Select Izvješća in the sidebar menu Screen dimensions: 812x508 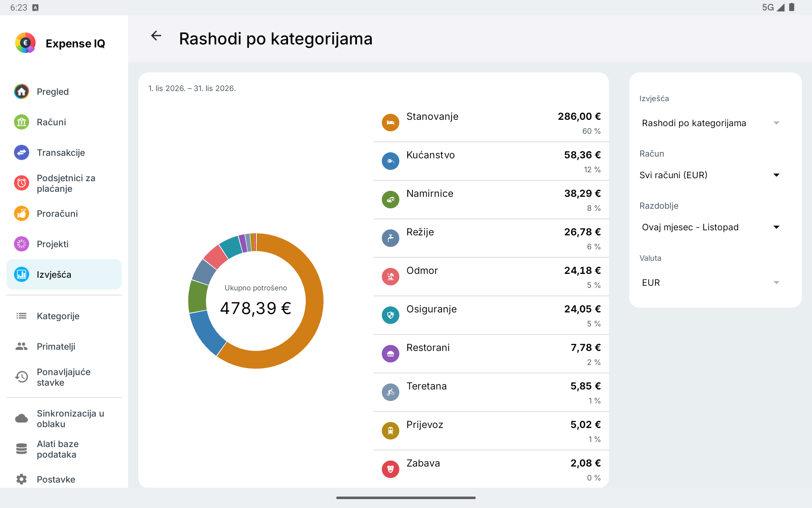coord(64,274)
